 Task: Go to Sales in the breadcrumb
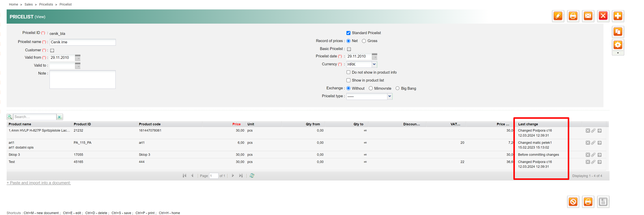tap(29, 4)
